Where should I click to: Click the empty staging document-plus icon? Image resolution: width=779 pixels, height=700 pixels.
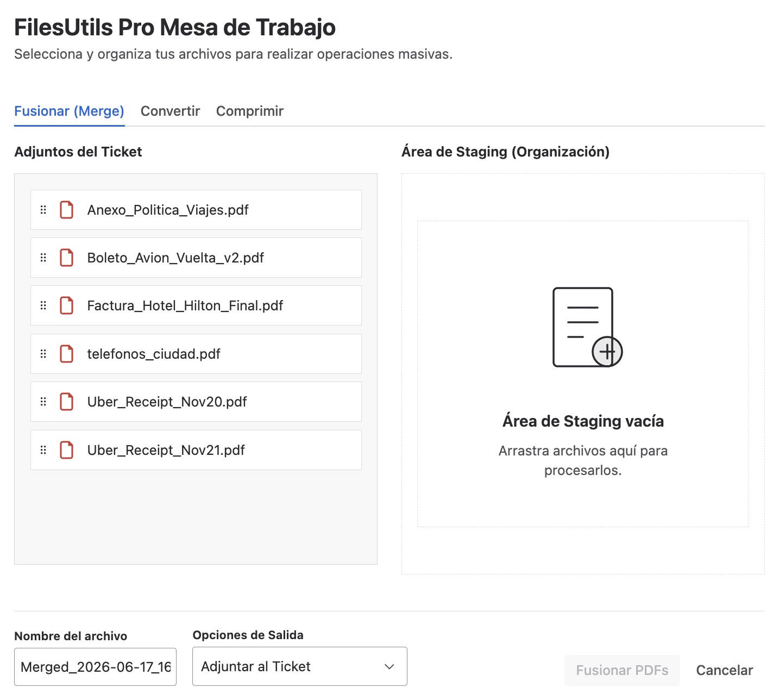[x=587, y=327]
